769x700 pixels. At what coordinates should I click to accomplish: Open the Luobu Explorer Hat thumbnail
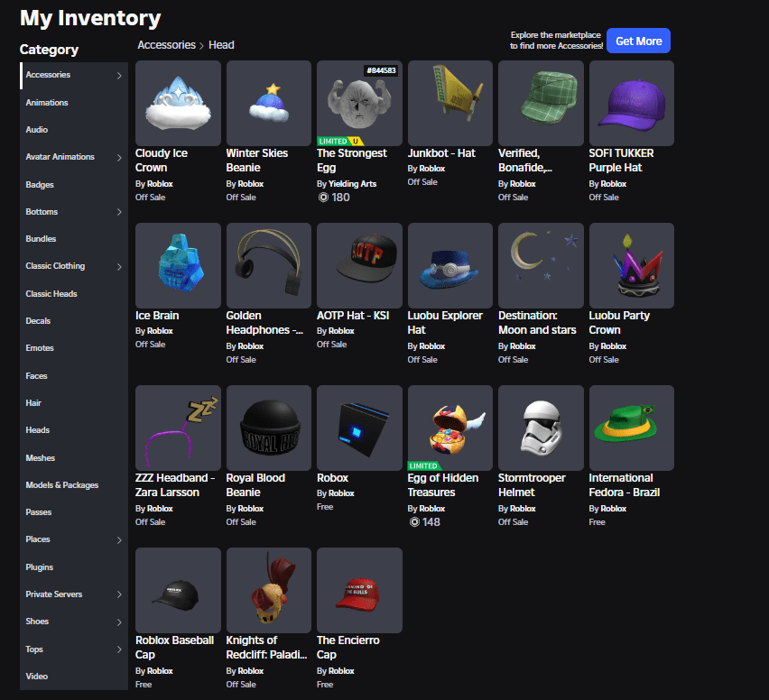(450, 265)
